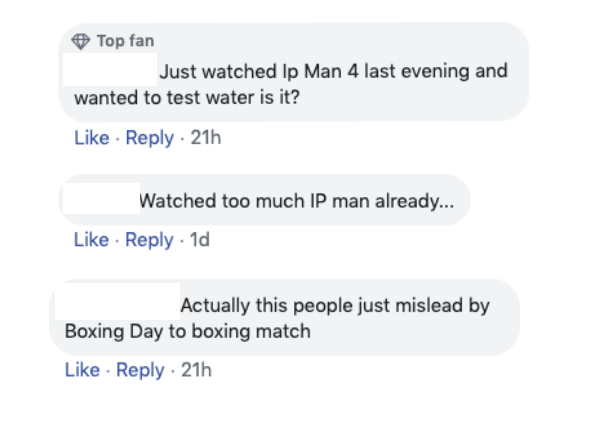This screenshot has height=428, width=600.
Task: Click the "Actually this people just mislead by" text
Action: [334, 305]
